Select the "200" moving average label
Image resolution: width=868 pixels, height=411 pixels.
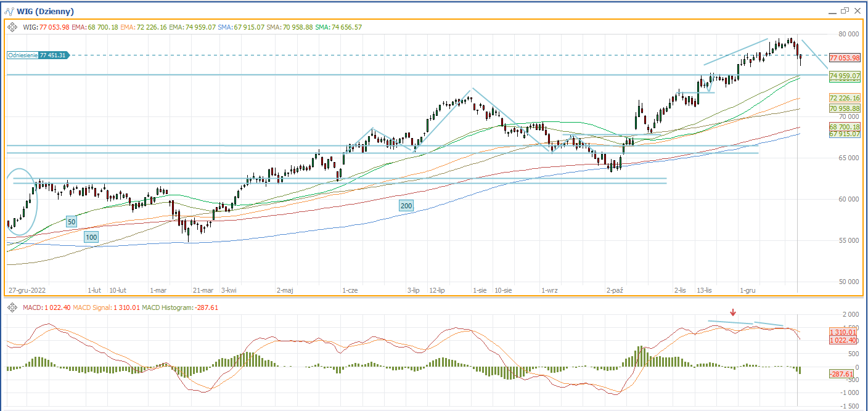[x=406, y=205]
